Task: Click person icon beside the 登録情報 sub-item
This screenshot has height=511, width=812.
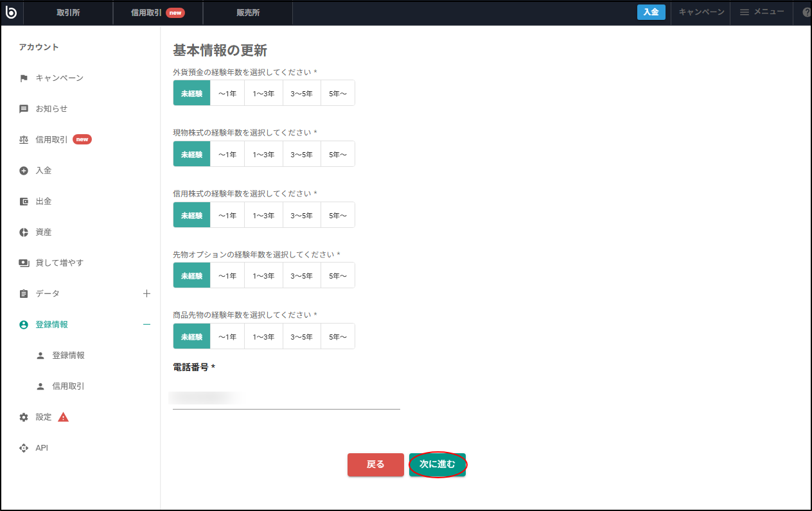Action: 40,356
